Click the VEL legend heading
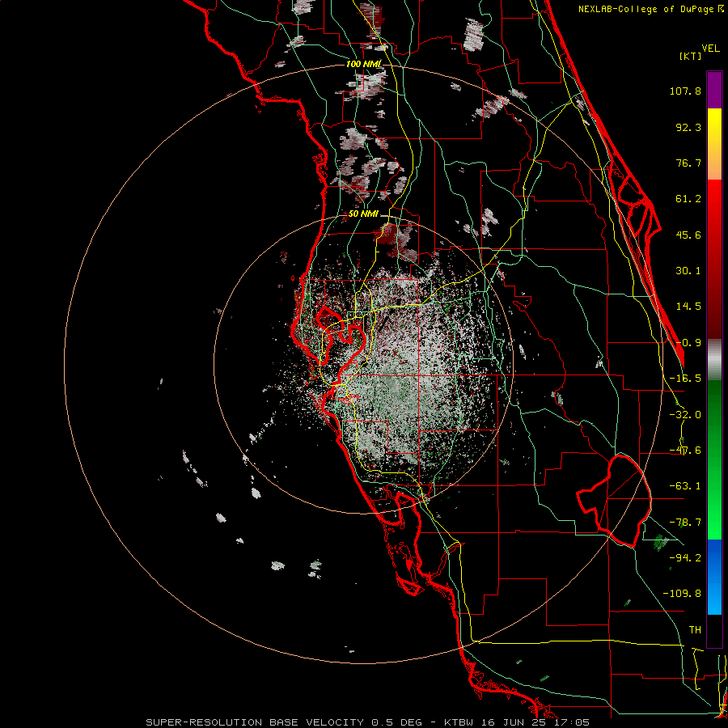Viewport: 728px width, 728px height. (x=710, y=49)
